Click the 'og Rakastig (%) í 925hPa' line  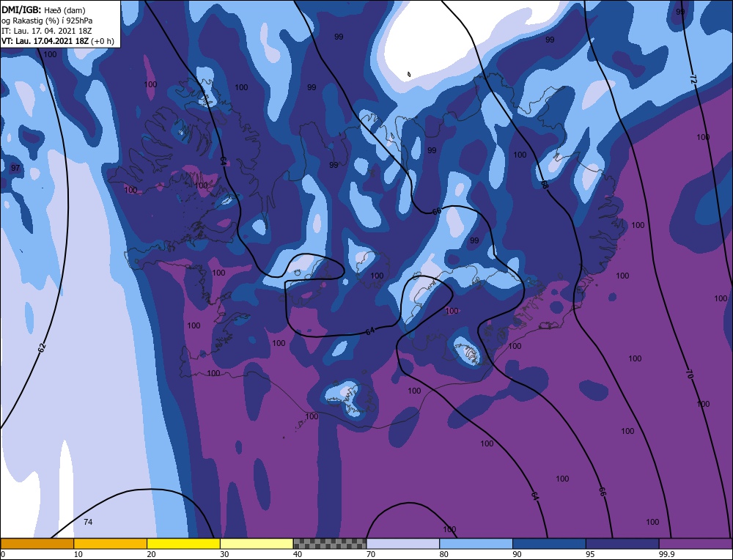click(47, 21)
